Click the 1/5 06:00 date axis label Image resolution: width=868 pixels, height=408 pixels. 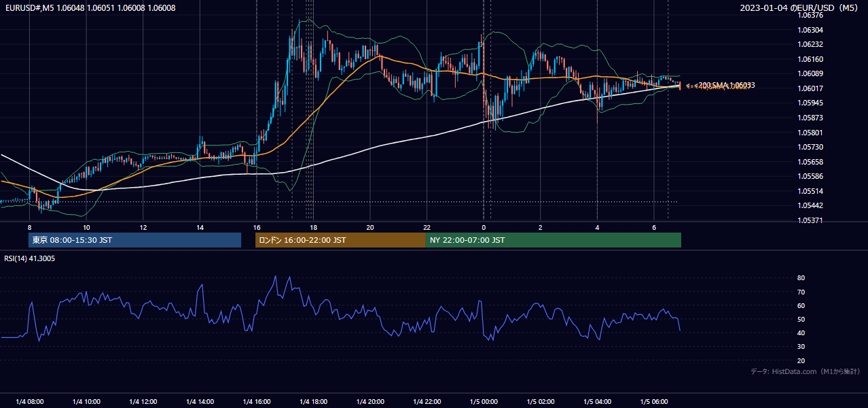653,401
